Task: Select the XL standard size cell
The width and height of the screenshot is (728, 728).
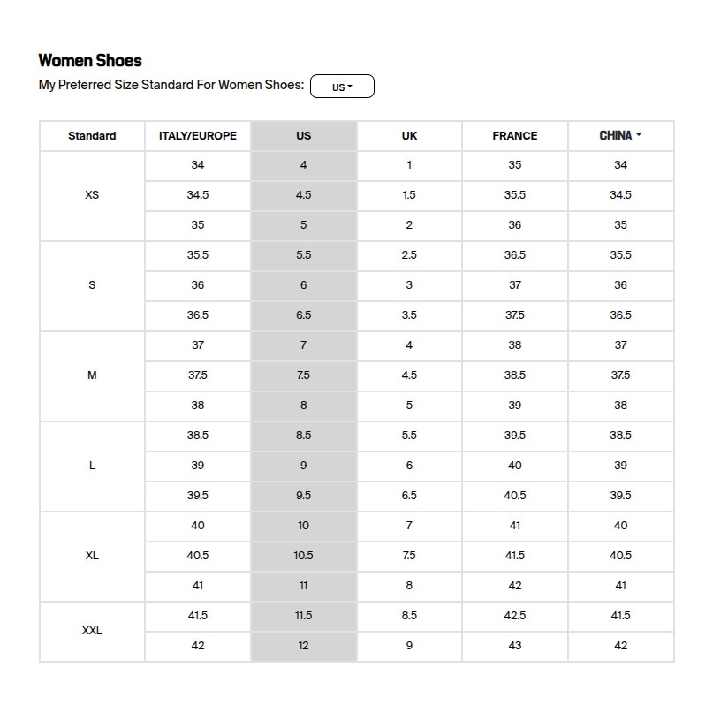Action: [92, 556]
